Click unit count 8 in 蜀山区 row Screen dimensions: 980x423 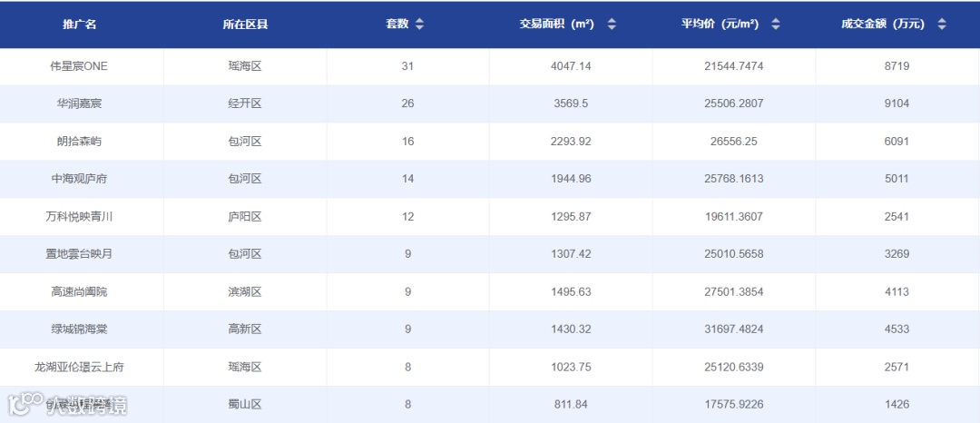(x=407, y=404)
